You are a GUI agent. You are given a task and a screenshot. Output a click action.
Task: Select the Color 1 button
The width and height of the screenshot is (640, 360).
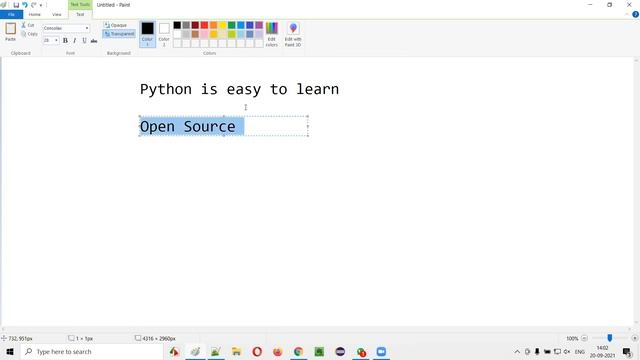(x=147, y=34)
